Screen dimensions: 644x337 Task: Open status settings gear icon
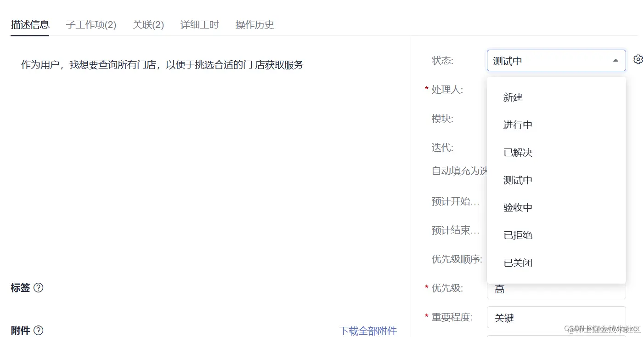(638, 59)
